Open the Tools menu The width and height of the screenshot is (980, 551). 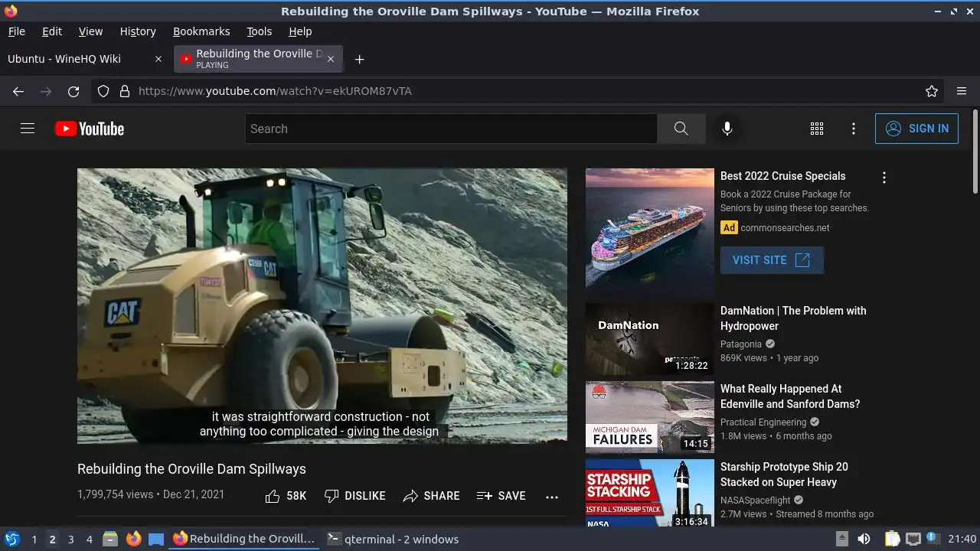click(259, 31)
